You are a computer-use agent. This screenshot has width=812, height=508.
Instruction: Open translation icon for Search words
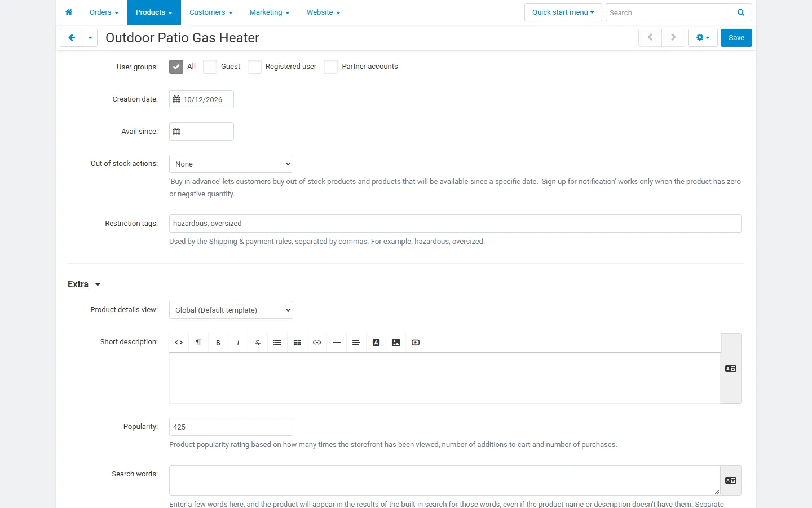click(731, 480)
